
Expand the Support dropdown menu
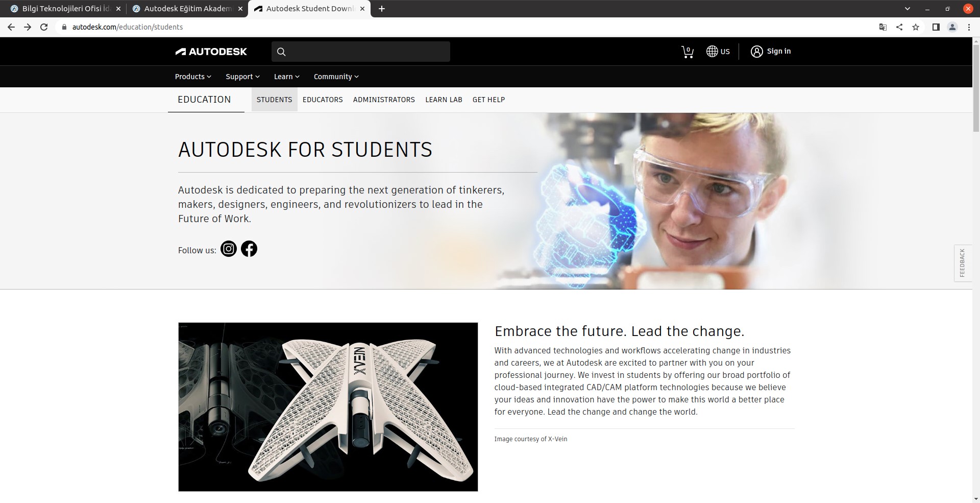pos(242,77)
